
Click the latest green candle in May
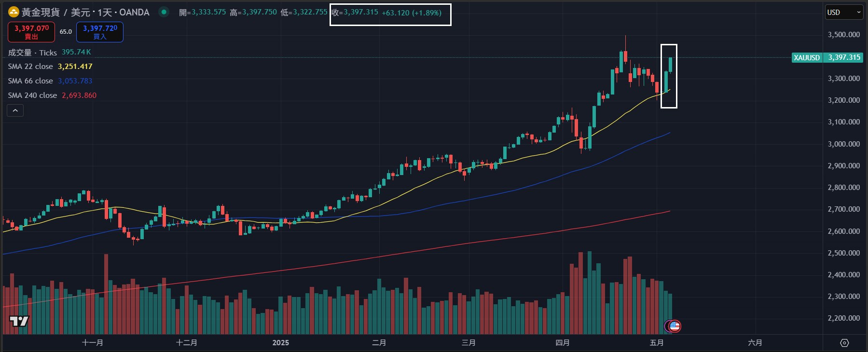670,65
